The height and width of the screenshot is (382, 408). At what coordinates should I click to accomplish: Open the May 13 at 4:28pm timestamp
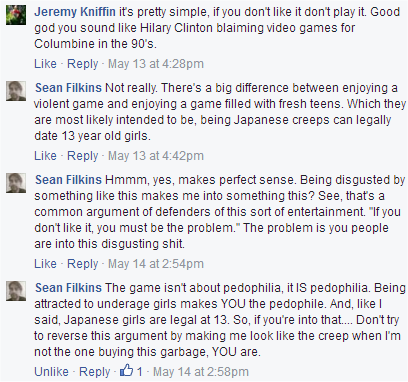pos(156,63)
